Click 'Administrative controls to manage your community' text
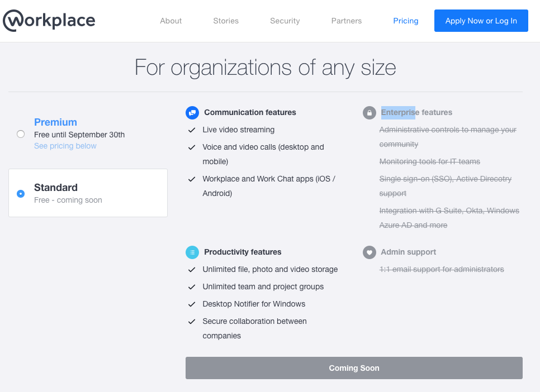 (448, 137)
